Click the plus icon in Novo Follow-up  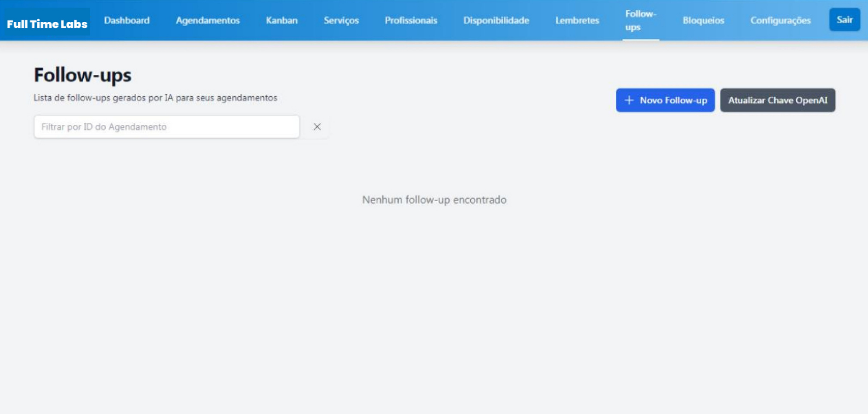(x=629, y=100)
